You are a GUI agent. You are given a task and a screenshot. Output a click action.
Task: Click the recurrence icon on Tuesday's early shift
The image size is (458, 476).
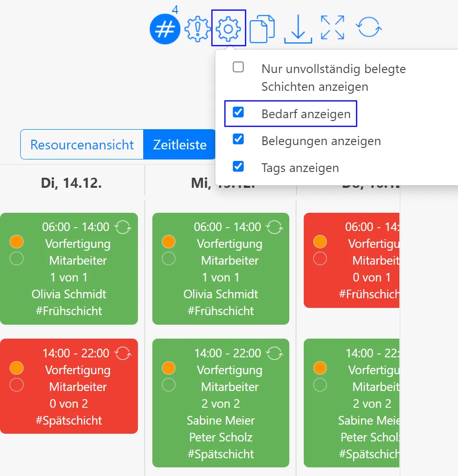(123, 226)
